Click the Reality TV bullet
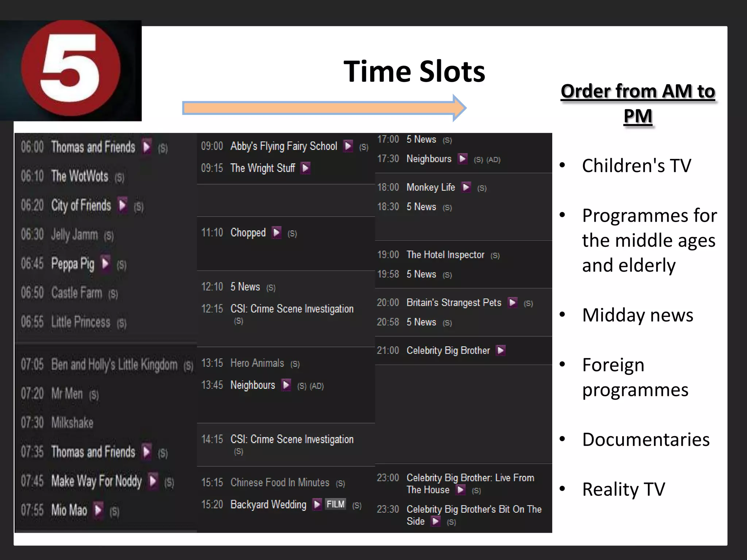 pos(623,489)
